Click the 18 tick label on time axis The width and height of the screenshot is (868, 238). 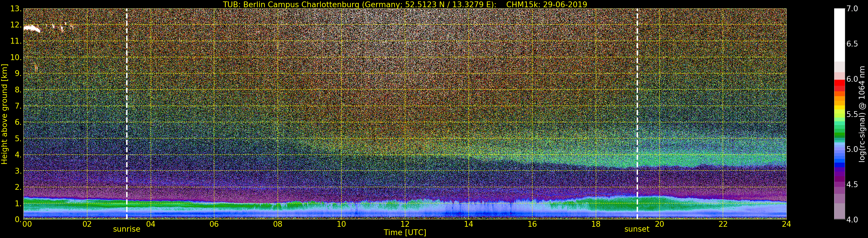[x=596, y=224]
